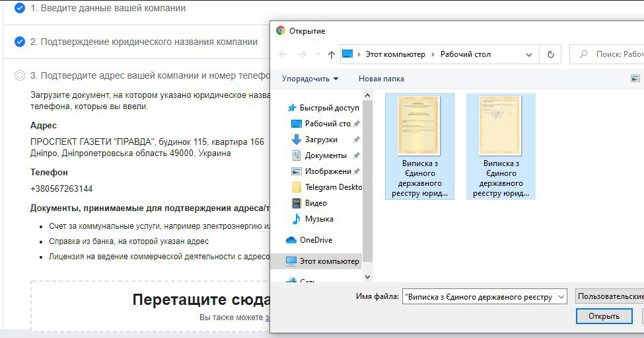Toggle step 2 legal name confirmation
The image size is (644, 338).
[20, 42]
